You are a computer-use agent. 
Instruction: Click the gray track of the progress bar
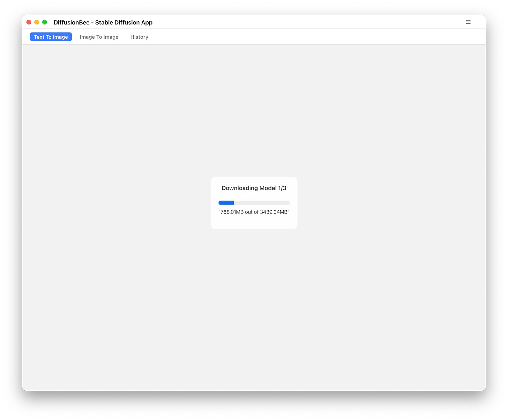pos(265,202)
